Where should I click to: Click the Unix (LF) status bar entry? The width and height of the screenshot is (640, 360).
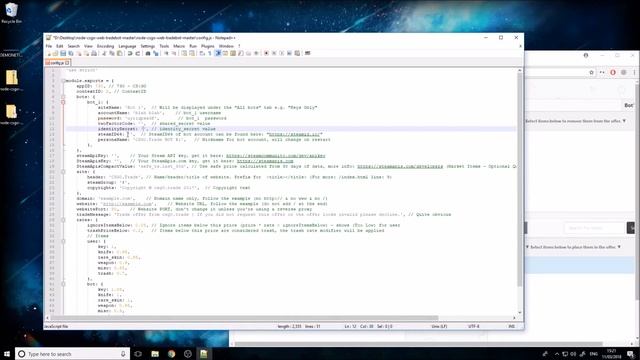(440, 327)
